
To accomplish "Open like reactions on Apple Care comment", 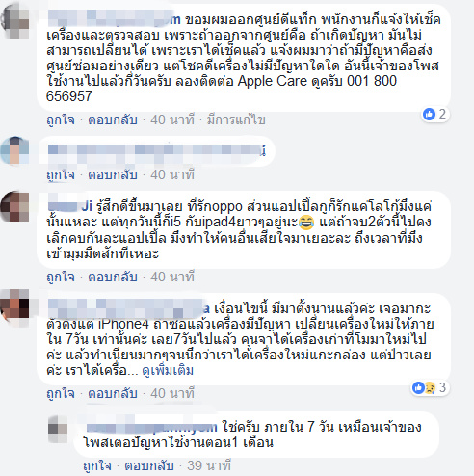I will point(434,114).
